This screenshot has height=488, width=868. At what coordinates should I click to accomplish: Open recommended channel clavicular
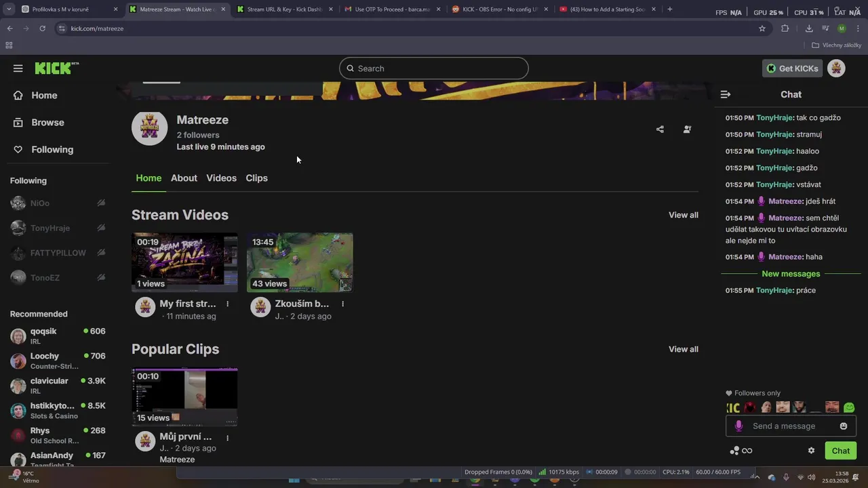[58, 386]
